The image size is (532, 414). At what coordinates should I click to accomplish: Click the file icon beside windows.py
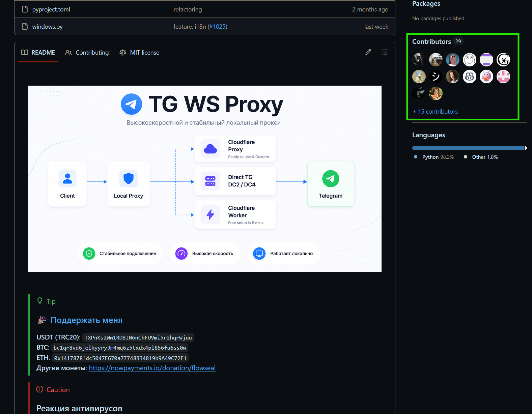pyautogui.click(x=25, y=26)
